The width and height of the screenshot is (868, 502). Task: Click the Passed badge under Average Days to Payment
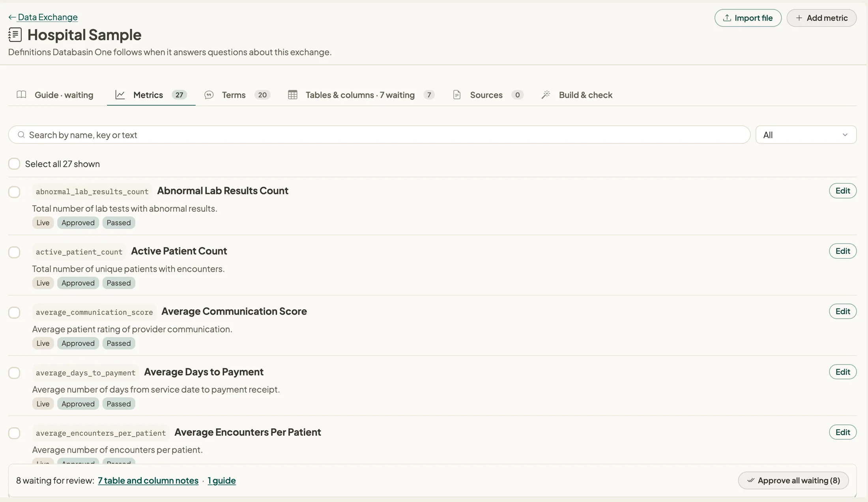pos(119,404)
